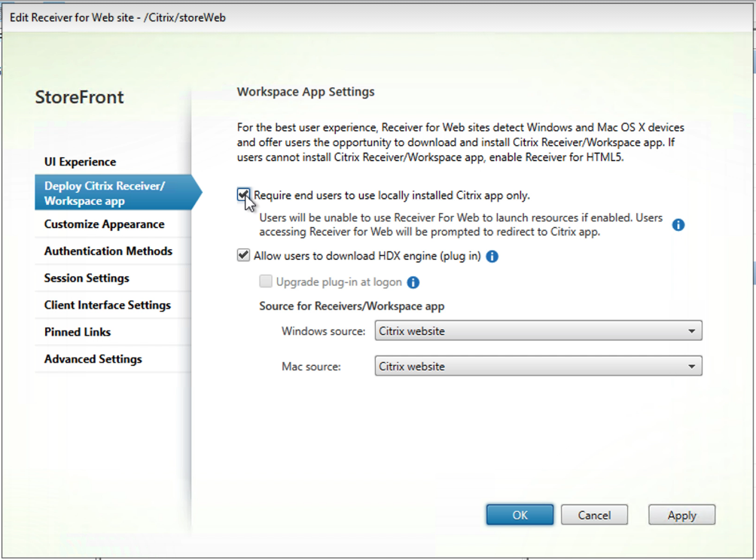The height and width of the screenshot is (560, 756).
Task: Switch to Advanced Settings tab
Action: tap(93, 360)
